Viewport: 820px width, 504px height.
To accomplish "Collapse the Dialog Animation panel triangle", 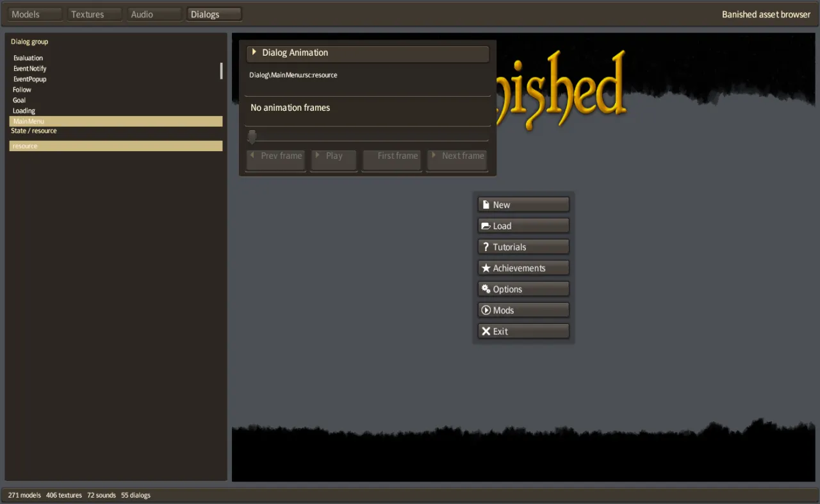I will point(254,53).
